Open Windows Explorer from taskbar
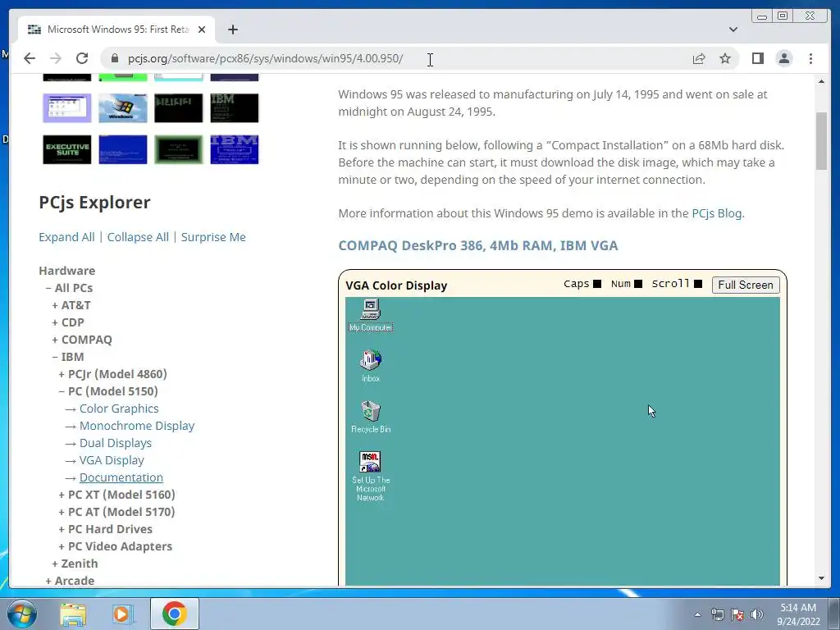Image resolution: width=840 pixels, height=630 pixels. [x=73, y=614]
